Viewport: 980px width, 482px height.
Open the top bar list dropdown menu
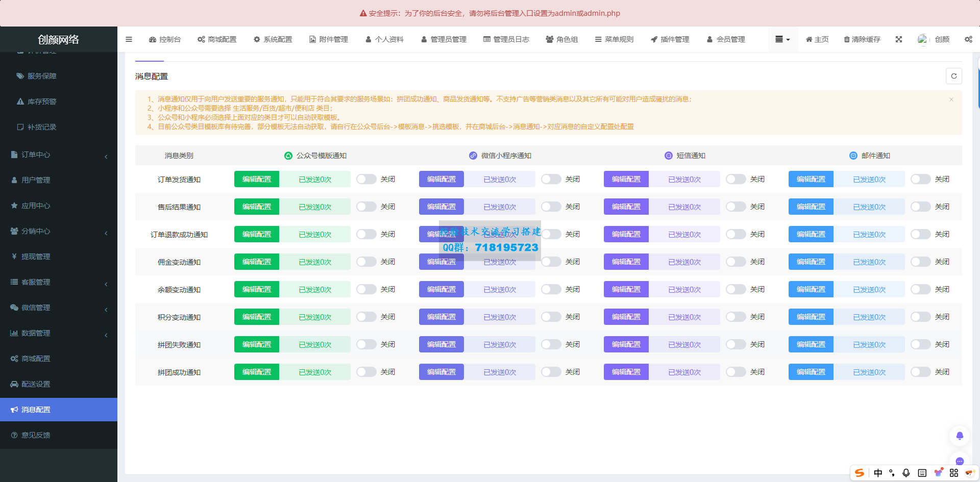point(782,39)
